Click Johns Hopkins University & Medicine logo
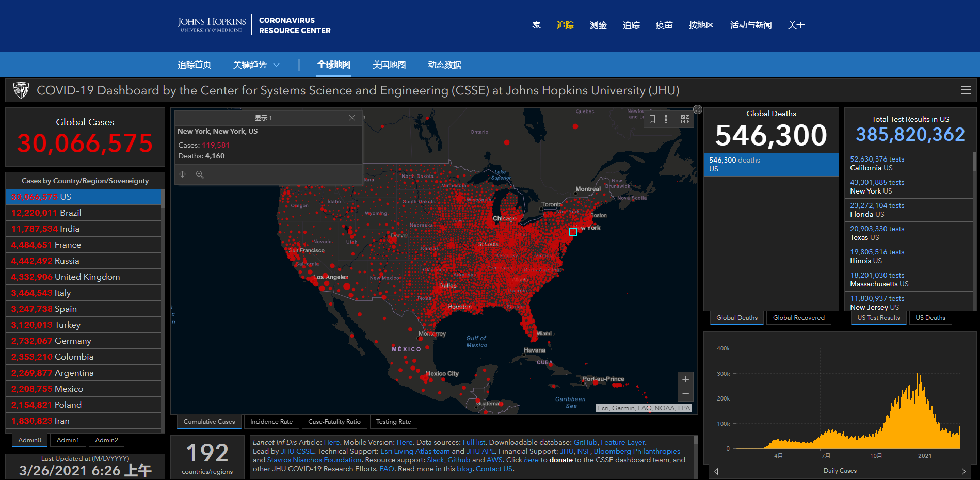The height and width of the screenshot is (480, 980). click(x=212, y=25)
